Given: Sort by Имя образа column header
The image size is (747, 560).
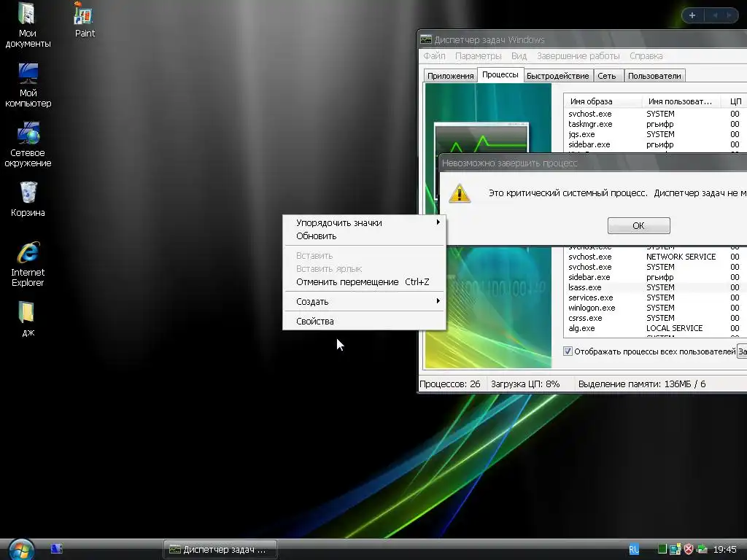Looking at the screenshot, I should coord(602,101).
